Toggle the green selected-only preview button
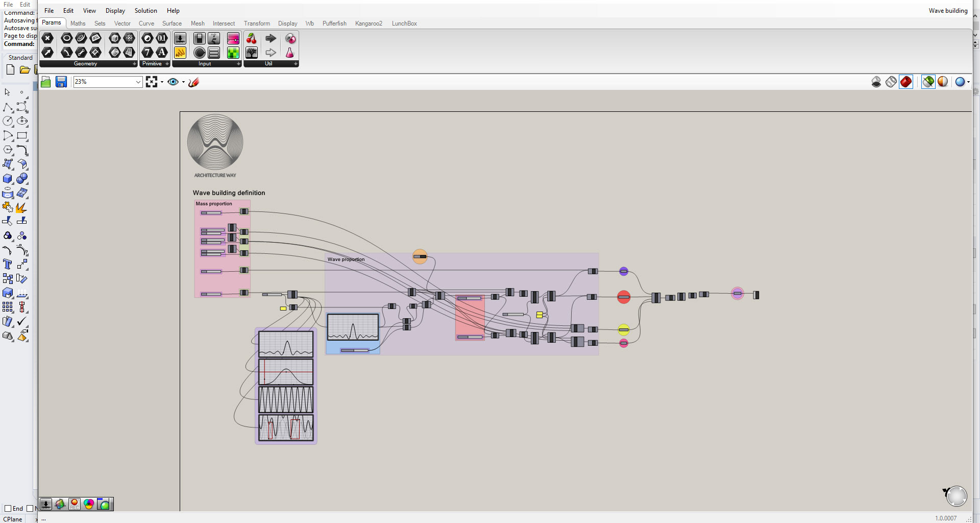Image resolution: width=980 pixels, height=523 pixels. click(x=928, y=82)
